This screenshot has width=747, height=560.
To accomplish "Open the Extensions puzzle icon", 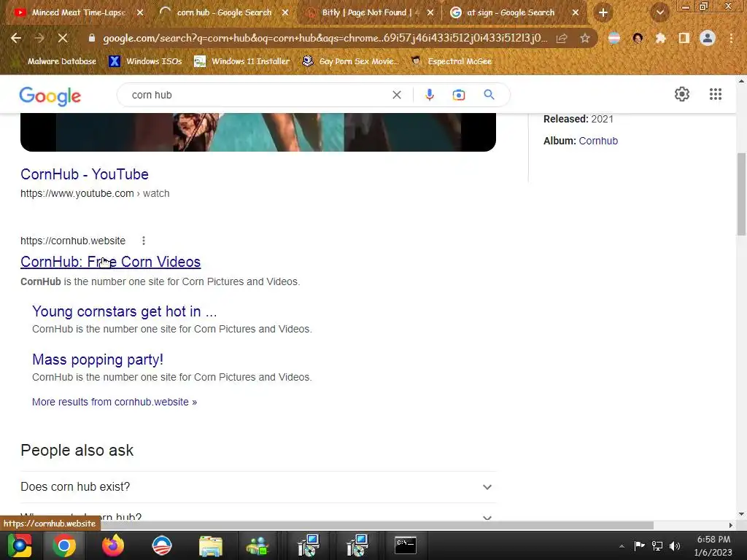I will 660,38.
